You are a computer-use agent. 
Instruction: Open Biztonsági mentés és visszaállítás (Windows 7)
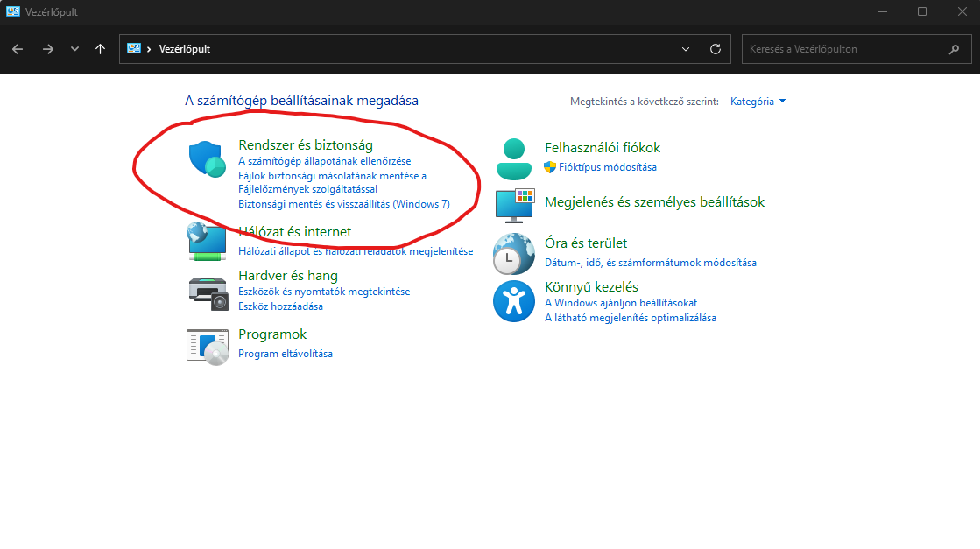(x=344, y=204)
